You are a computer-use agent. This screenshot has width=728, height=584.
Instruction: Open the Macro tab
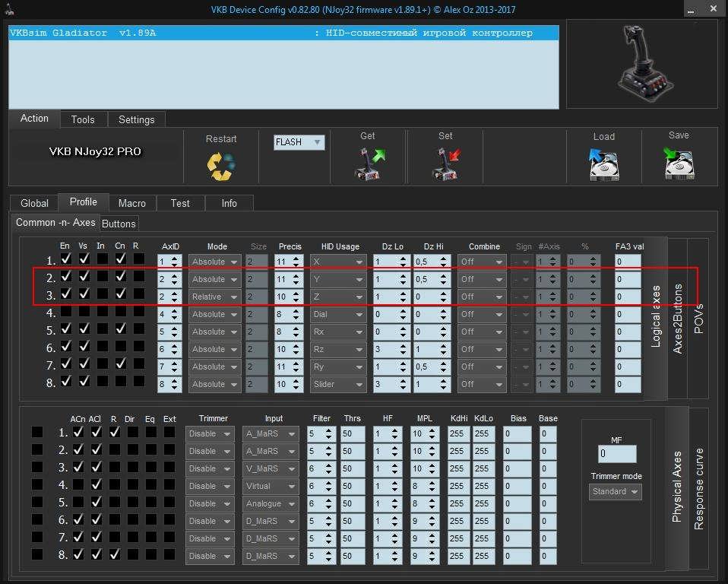coord(132,203)
